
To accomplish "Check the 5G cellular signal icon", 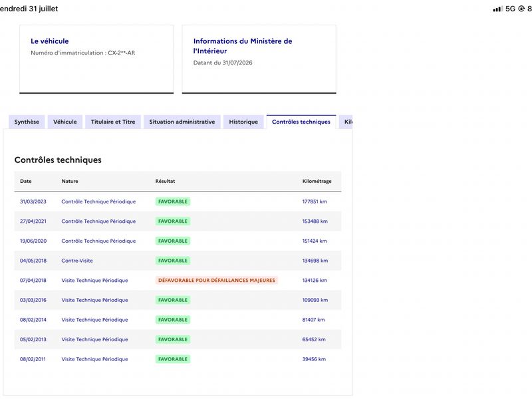I will pyautogui.click(x=497, y=9).
